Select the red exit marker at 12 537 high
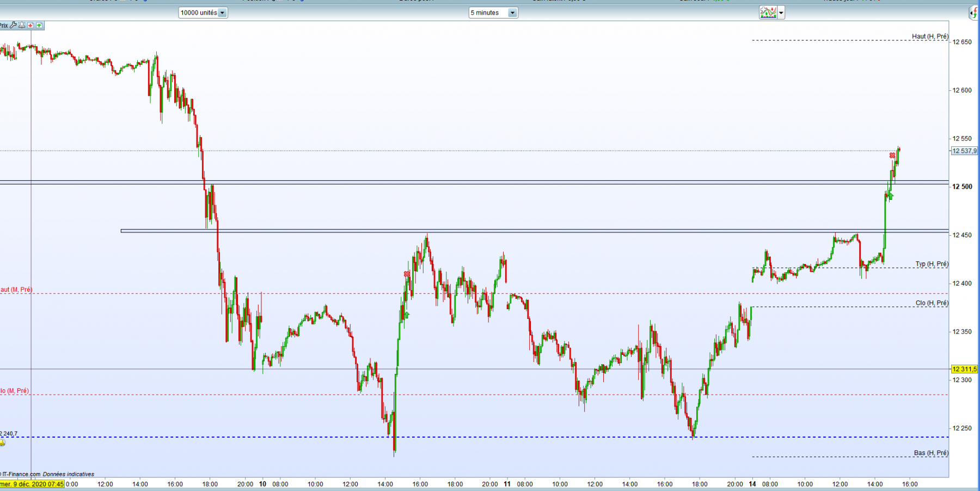980x491 pixels. tap(892, 156)
